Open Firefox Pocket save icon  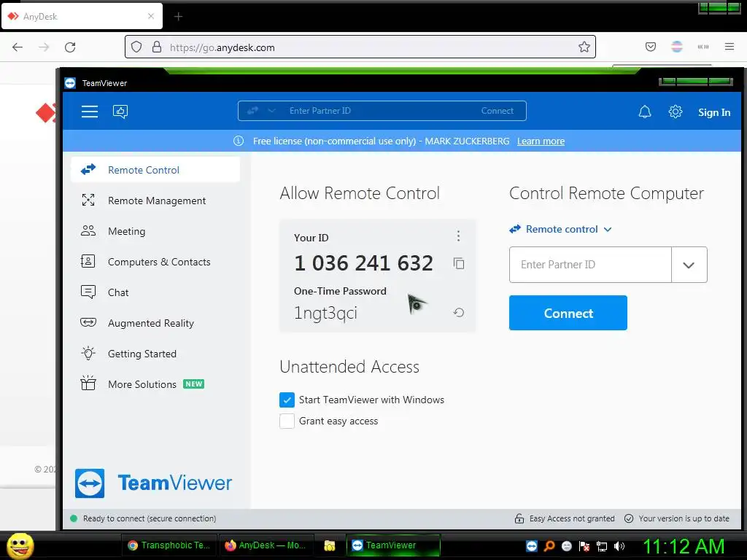[650, 47]
